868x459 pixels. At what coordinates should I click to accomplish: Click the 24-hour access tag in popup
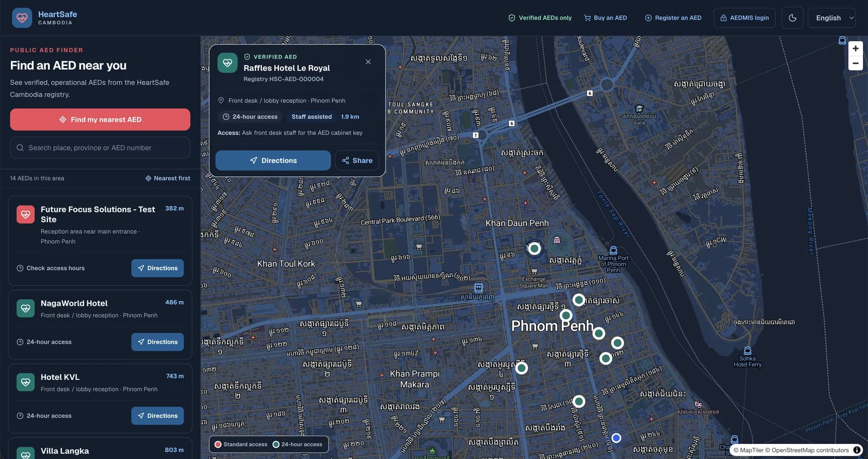click(x=250, y=117)
